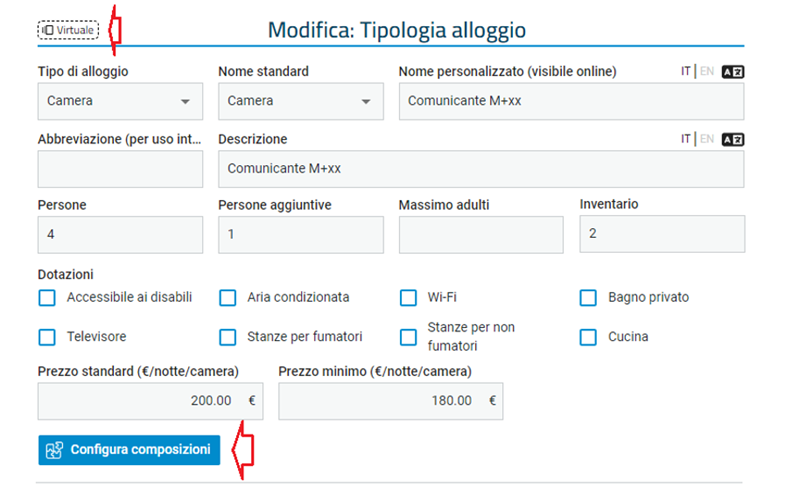Enable Accessibile ai disabili checkbox

[x=47, y=297]
